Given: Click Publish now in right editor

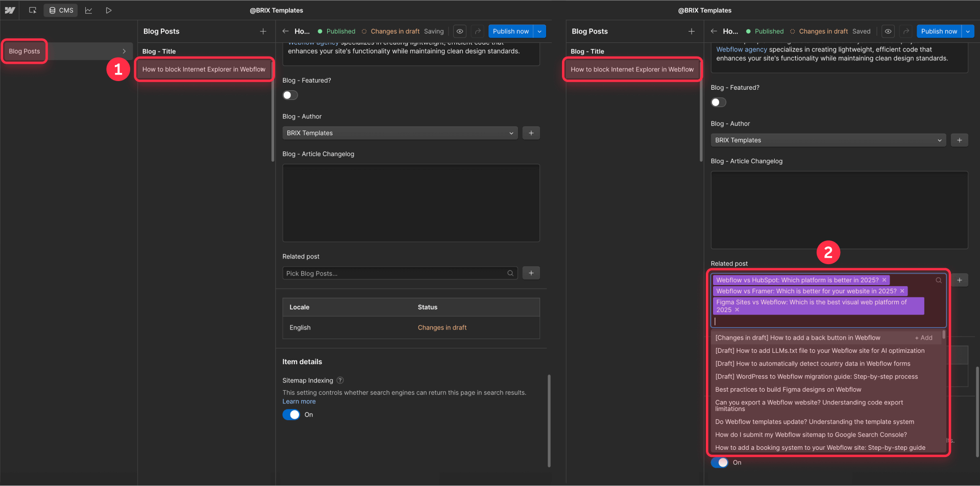Looking at the screenshot, I should click(939, 31).
